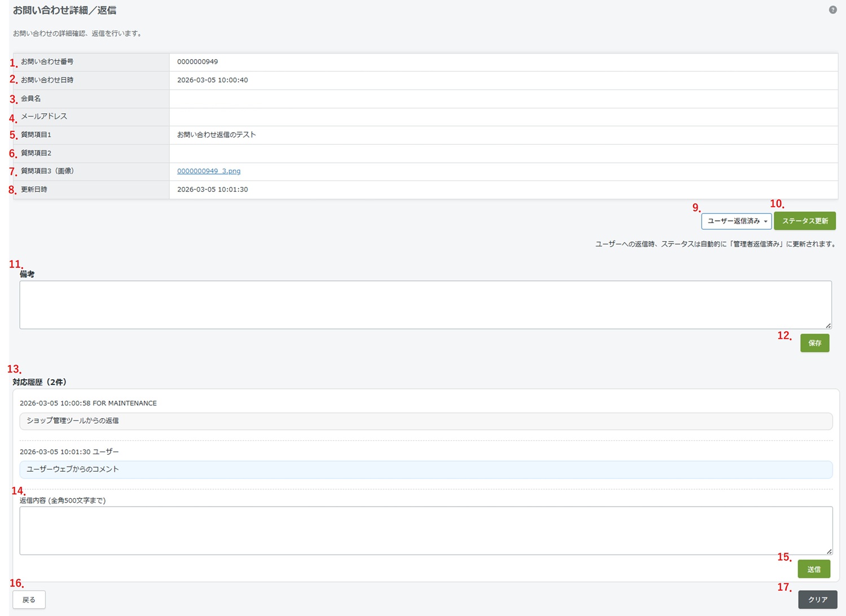846x616 pixels.
Task: Open the 0000000949_3.png image link
Action: [x=209, y=171]
